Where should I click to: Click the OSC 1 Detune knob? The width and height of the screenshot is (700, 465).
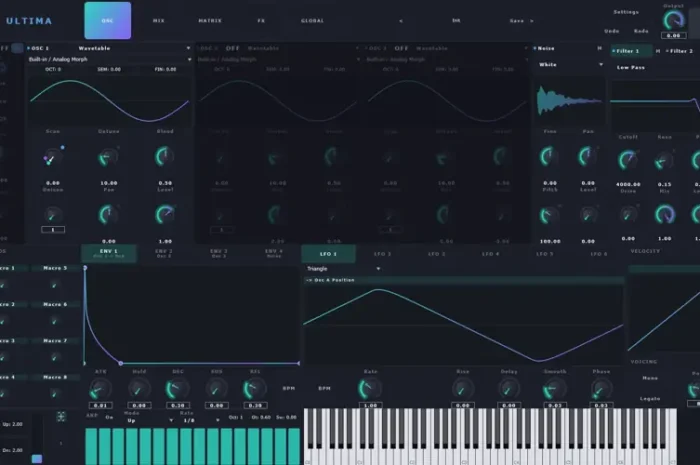point(108,157)
